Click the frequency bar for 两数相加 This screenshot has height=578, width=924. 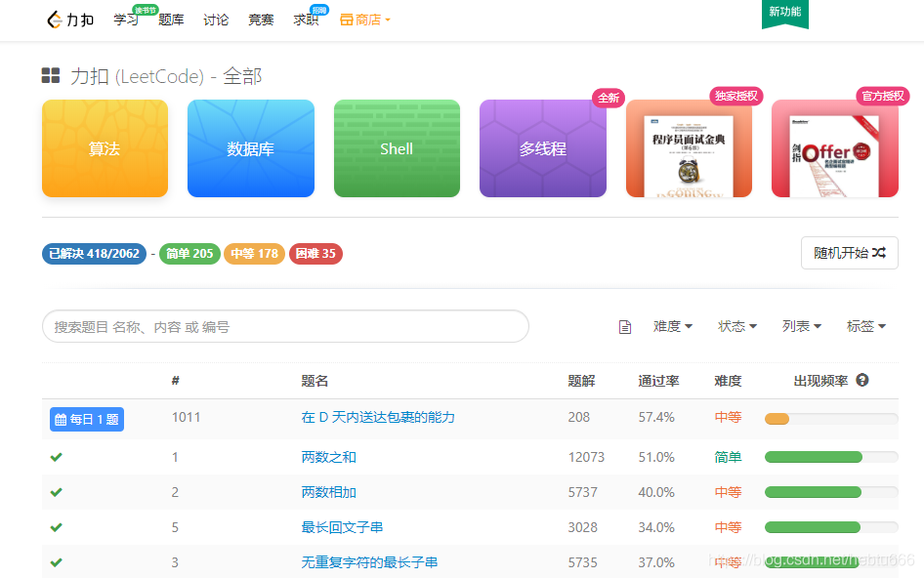click(831, 492)
